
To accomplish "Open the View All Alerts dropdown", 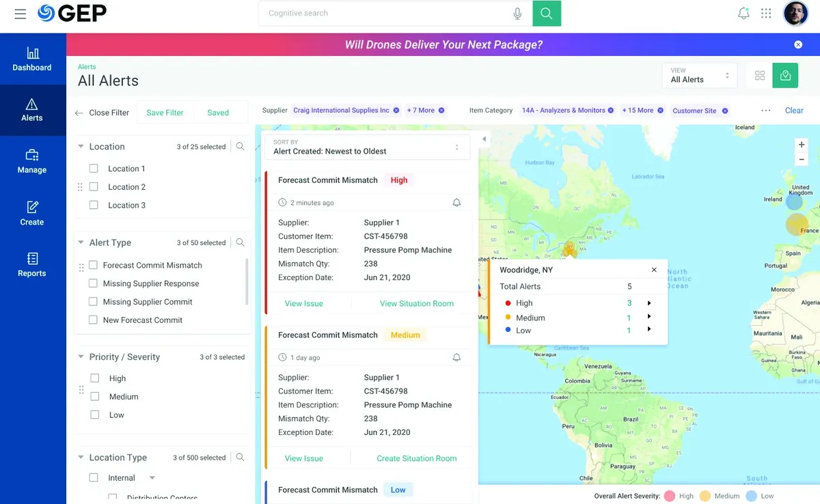I will pyautogui.click(x=700, y=75).
